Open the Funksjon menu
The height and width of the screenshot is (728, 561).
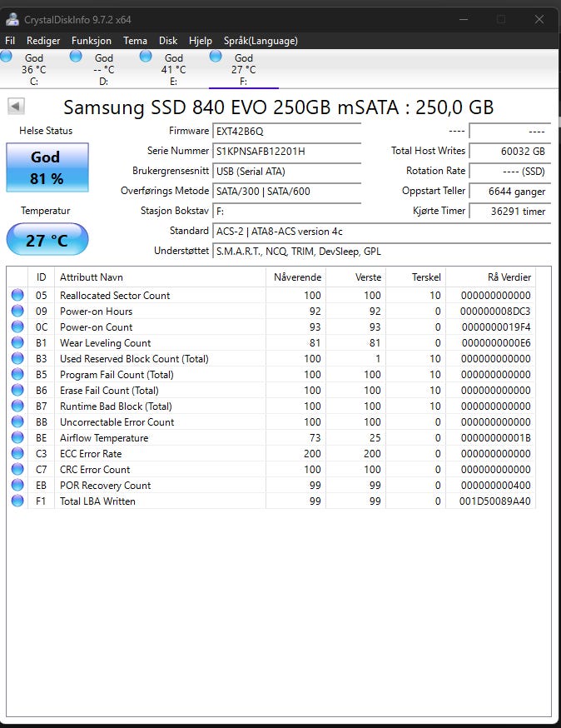[92, 41]
